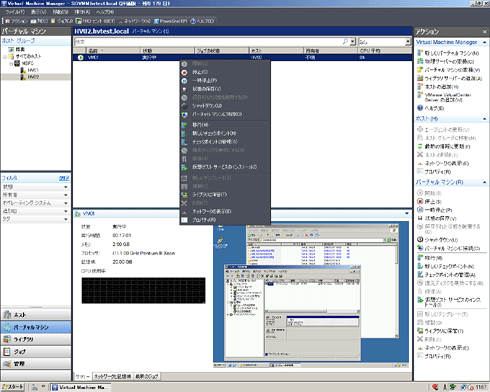
Task: Click the Start button on taskbar
Action: (x=13, y=387)
